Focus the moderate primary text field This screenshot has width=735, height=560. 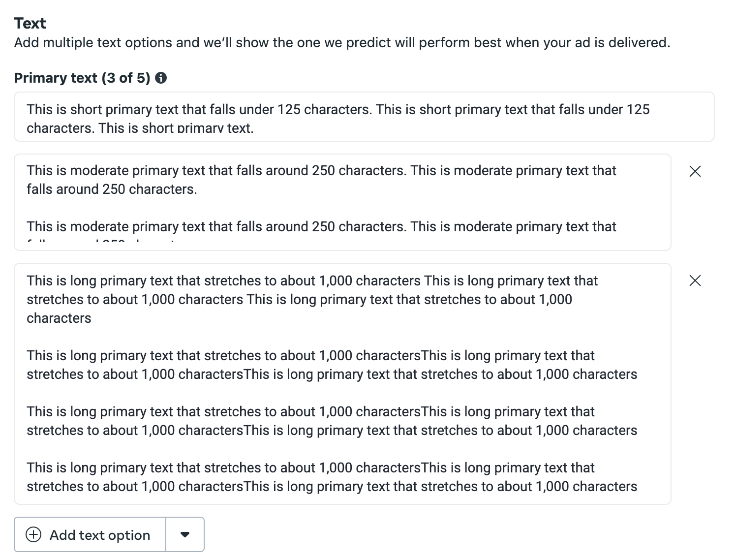click(x=342, y=202)
